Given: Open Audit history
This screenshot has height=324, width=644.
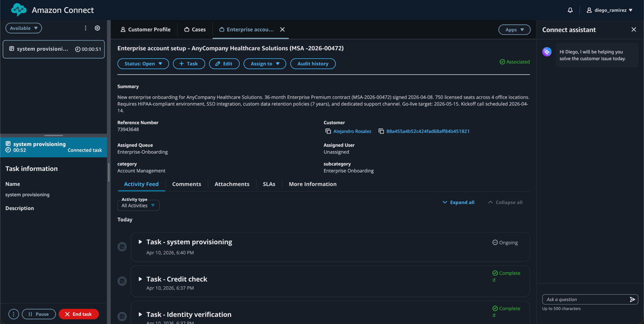Looking at the screenshot, I should [x=313, y=64].
